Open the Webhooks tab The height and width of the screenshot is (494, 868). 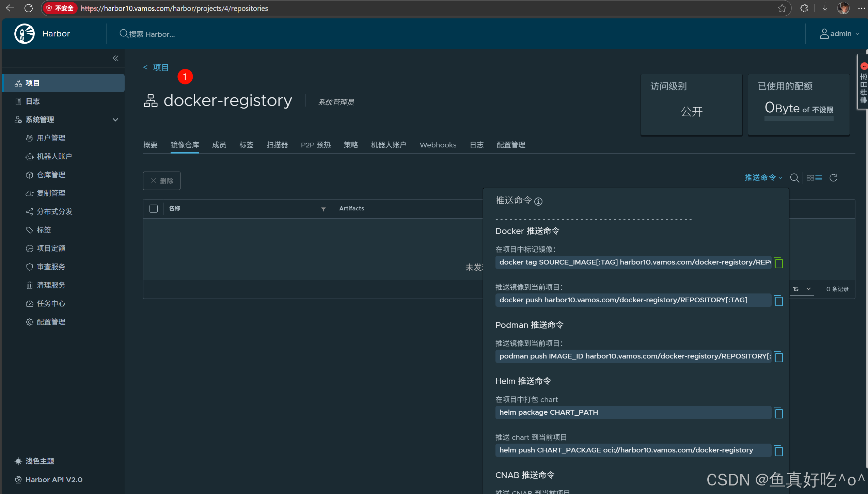point(438,145)
